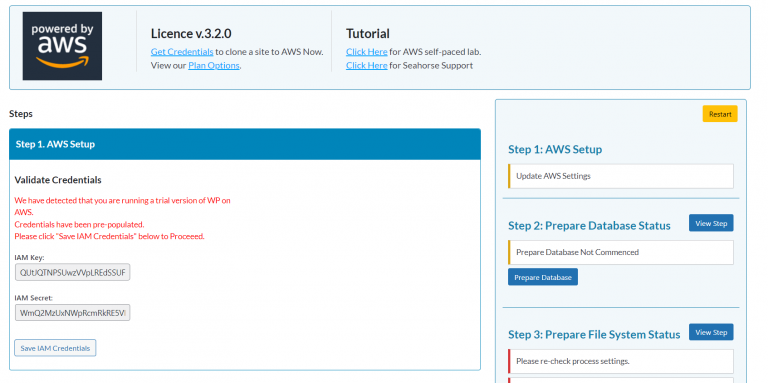Click Here link for AWS self-paced lab

pyautogui.click(x=366, y=51)
